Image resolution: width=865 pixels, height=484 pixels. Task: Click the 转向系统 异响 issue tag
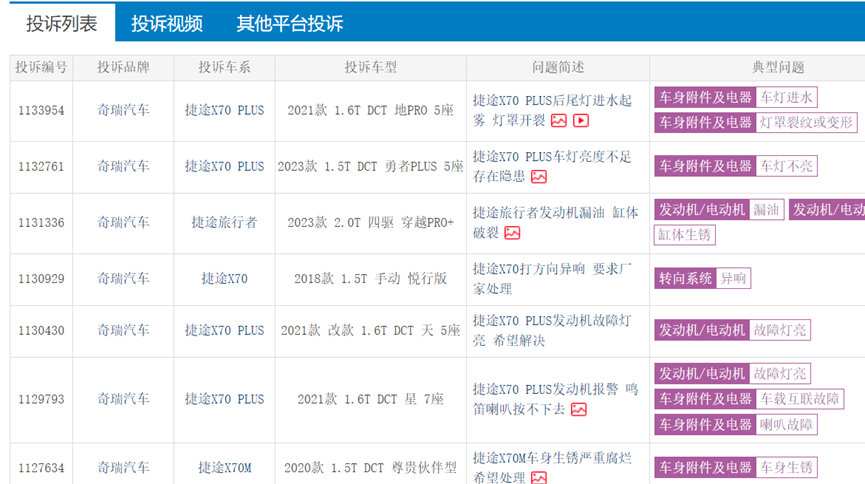[702, 278]
